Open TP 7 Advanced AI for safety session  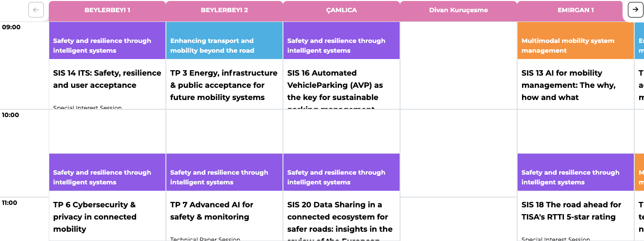[212, 211]
